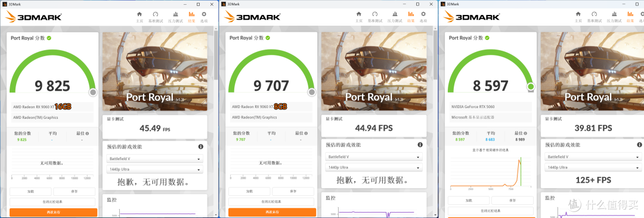Click 3DMARK logo in right RTX 5060 window

(472, 17)
